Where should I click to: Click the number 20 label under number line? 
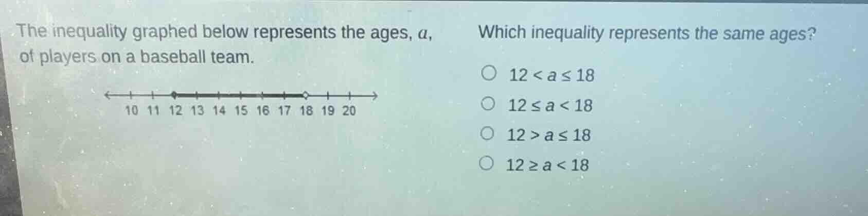click(349, 110)
